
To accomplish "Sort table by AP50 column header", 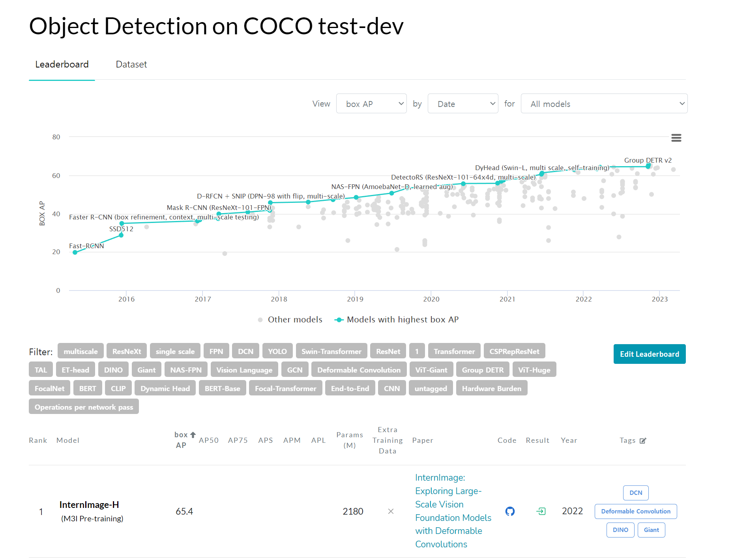I will pos(208,440).
